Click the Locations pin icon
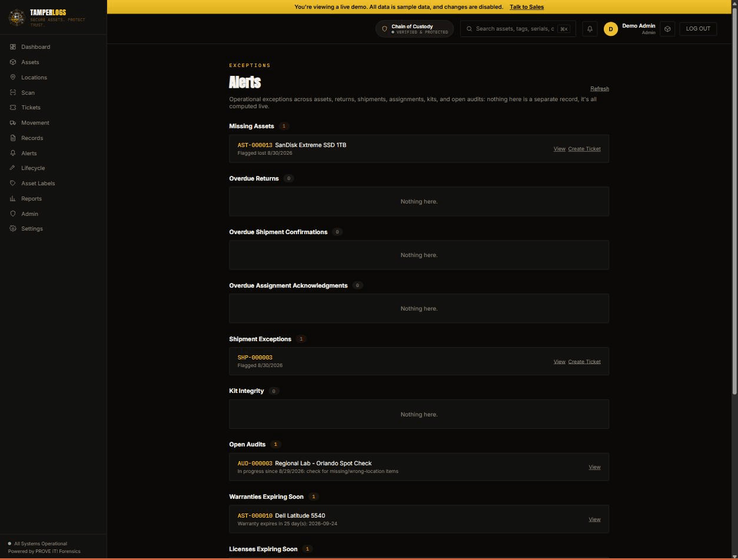Screen dimensions: 738x560 tap(13, 77)
